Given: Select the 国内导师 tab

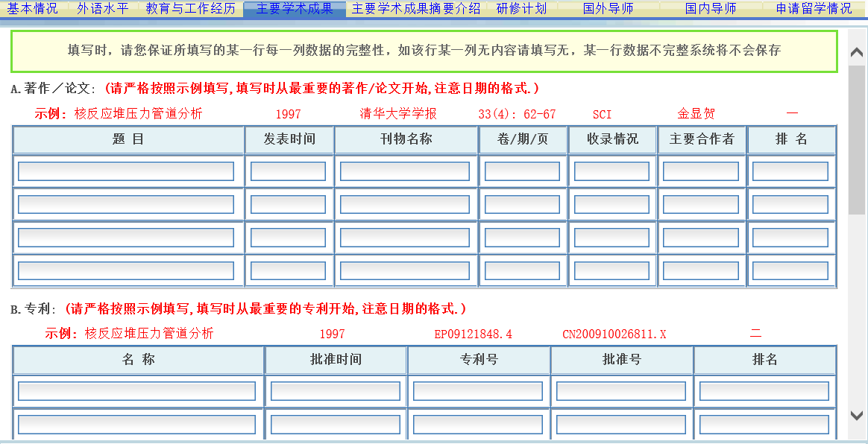Looking at the screenshot, I should point(705,9).
